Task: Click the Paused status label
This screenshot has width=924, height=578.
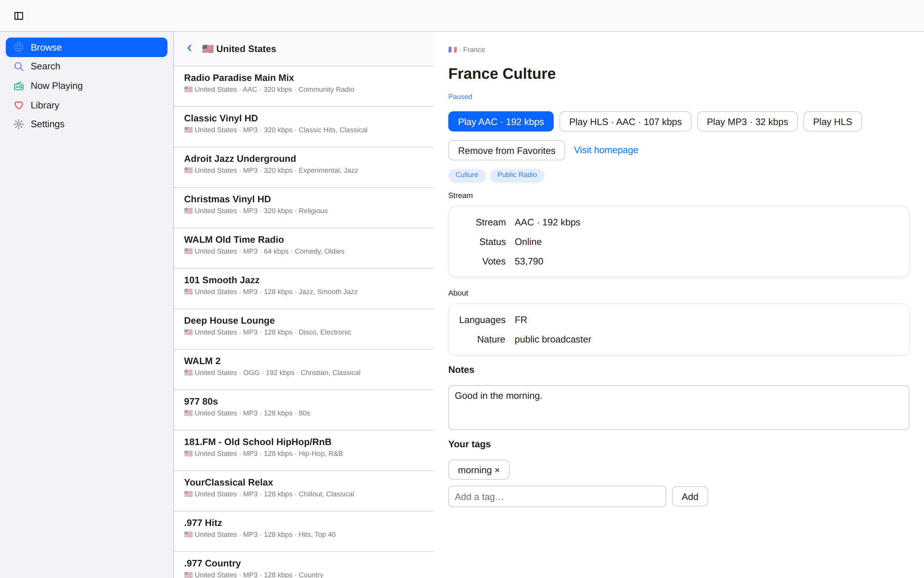Action: pos(460,97)
